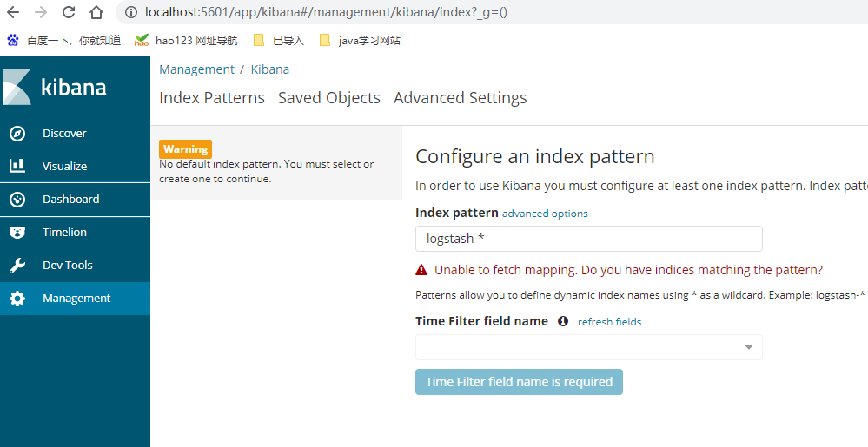This screenshot has width=868, height=447.
Task: Click the Configure an index pattern heading
Action: click(534, 156)
